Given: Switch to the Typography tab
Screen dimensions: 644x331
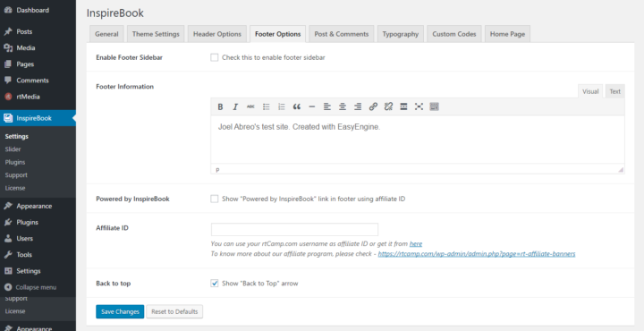Looking at the screenshot, I should coord(401,34).
